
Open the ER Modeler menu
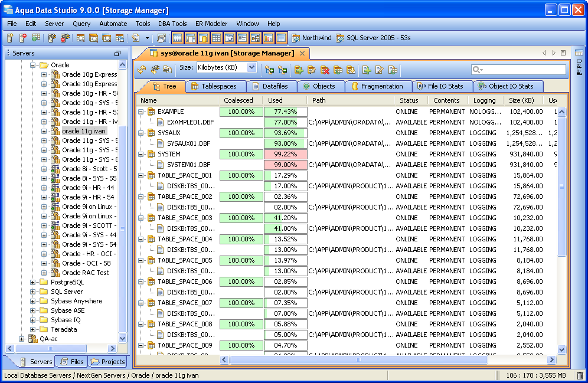211,24
